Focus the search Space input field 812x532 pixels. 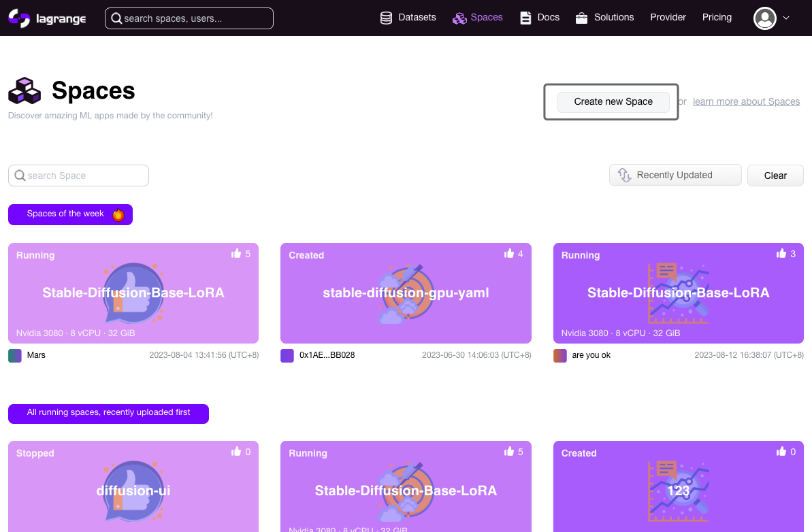click(79, 176)
